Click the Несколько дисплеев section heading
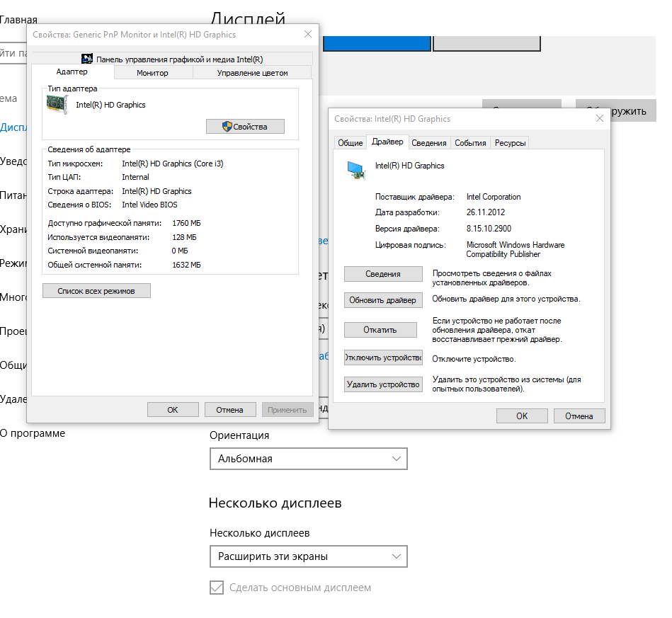This screenshot has height=618, width=672. point(275,503)
